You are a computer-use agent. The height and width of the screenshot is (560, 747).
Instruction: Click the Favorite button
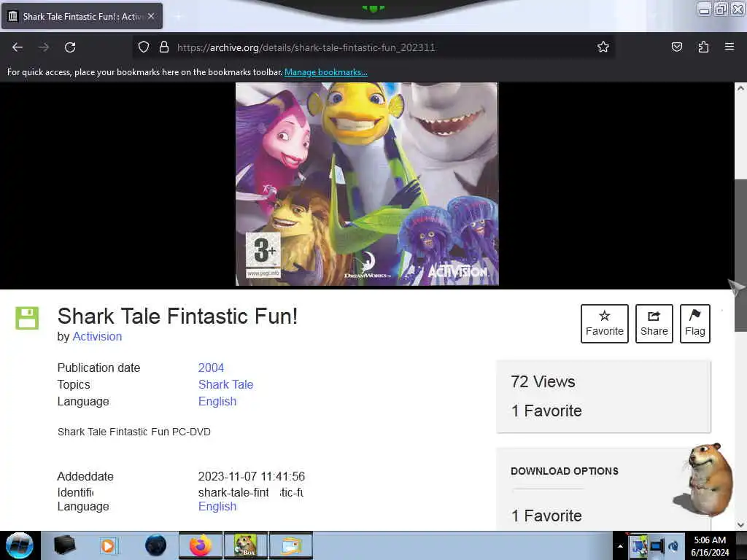pos(605,324)
